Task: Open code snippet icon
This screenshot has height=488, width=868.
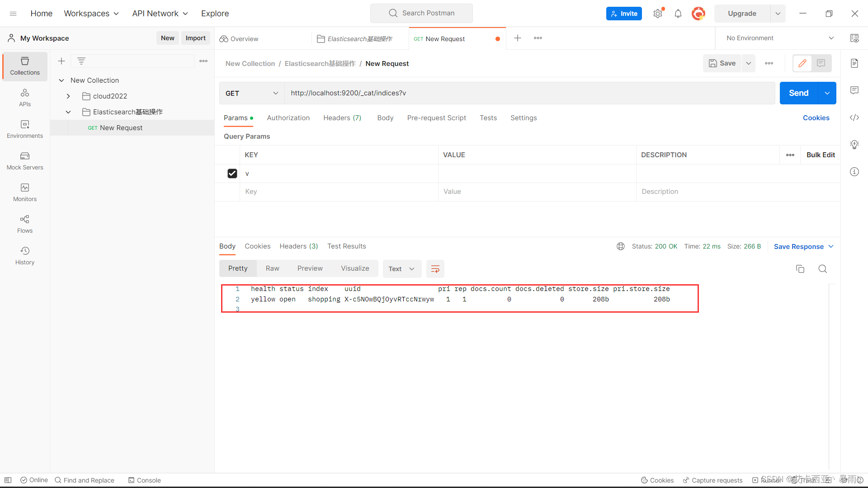Action: 854,117
